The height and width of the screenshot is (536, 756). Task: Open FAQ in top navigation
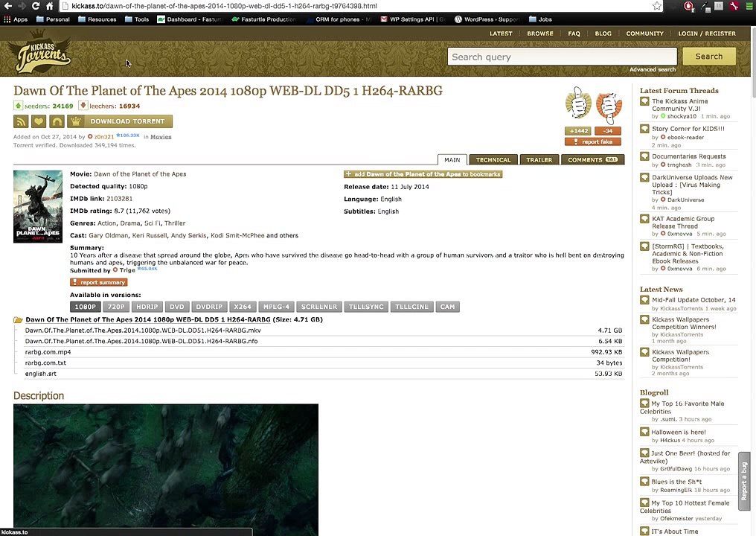(574, 33)
